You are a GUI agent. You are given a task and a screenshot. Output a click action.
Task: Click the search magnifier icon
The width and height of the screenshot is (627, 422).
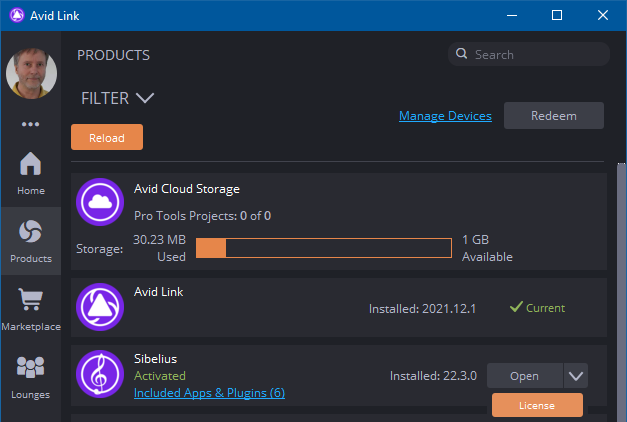(x=462, y=54)
